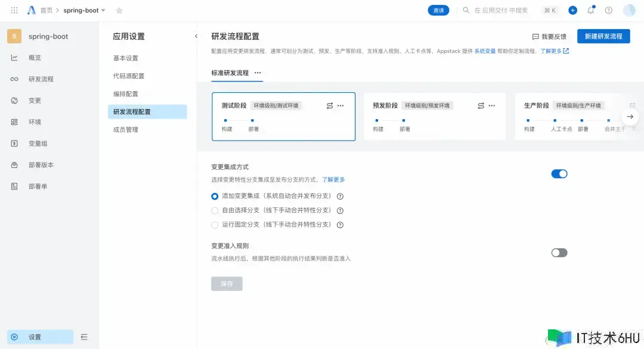
Task: Select the 运行固定分支 radio option
Action: tap(215, 225)
